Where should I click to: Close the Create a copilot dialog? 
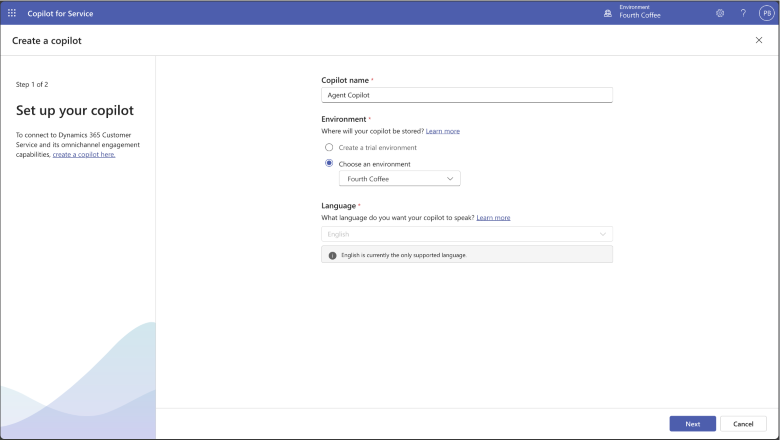click(759, 40)
